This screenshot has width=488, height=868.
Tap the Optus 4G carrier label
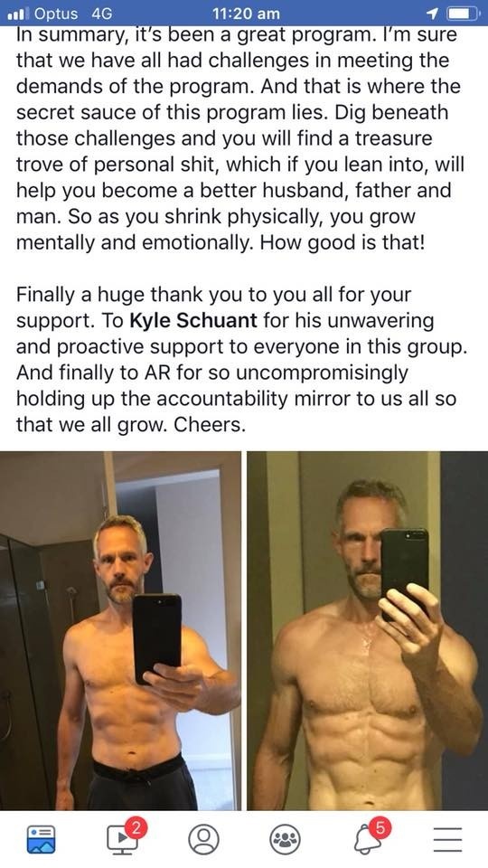coord(73,14)
